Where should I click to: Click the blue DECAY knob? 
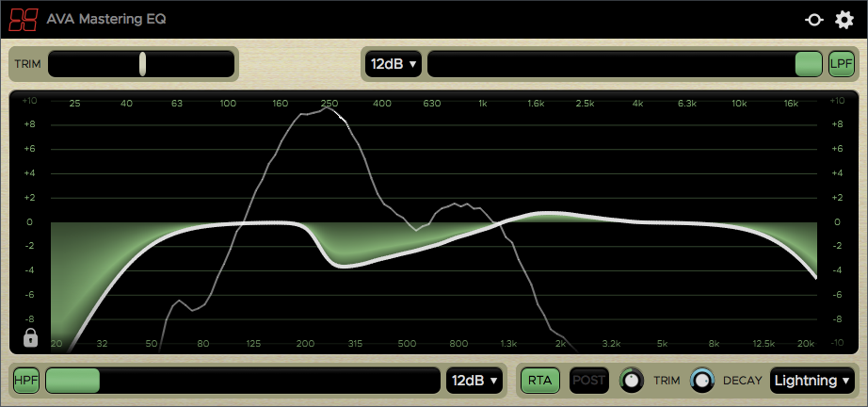coord(702,380)
